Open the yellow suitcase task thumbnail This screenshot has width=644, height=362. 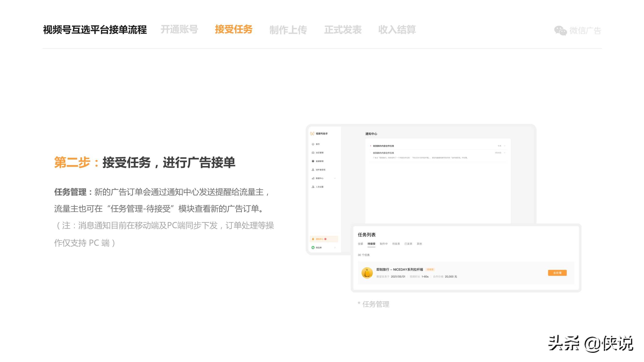[x=367, y=273]
